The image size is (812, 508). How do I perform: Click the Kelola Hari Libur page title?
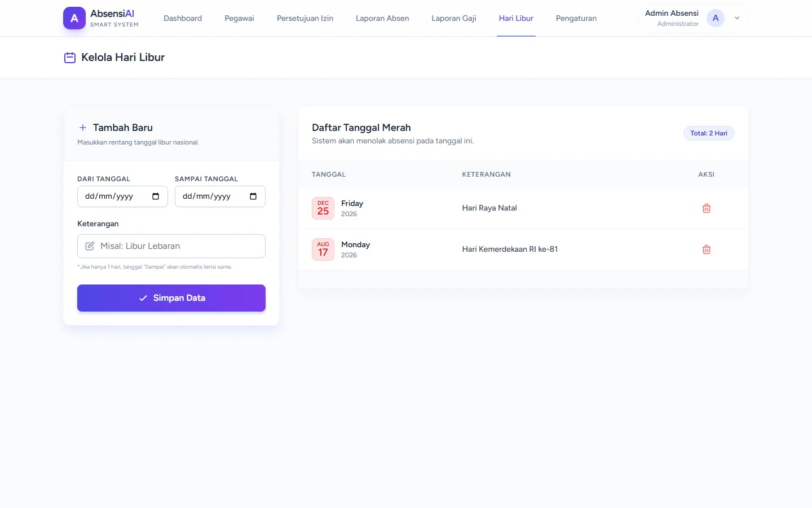(x=123, y=58)
